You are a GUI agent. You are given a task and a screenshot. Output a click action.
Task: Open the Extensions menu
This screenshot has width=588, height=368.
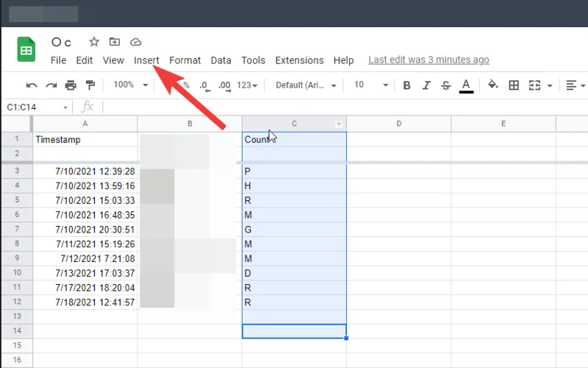coord(299,60)
